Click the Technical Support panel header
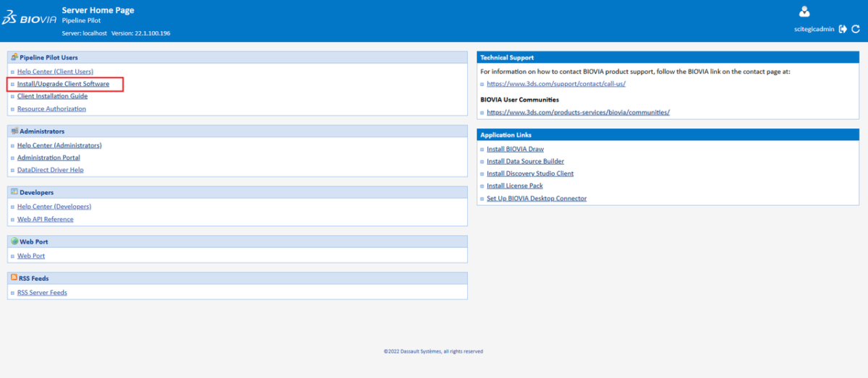 coord(668,57)
